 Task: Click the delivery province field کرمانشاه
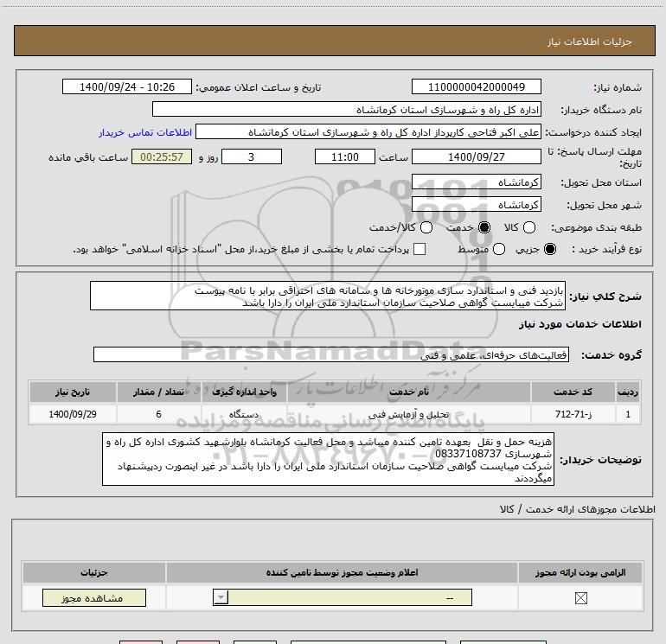pos(476,182)
